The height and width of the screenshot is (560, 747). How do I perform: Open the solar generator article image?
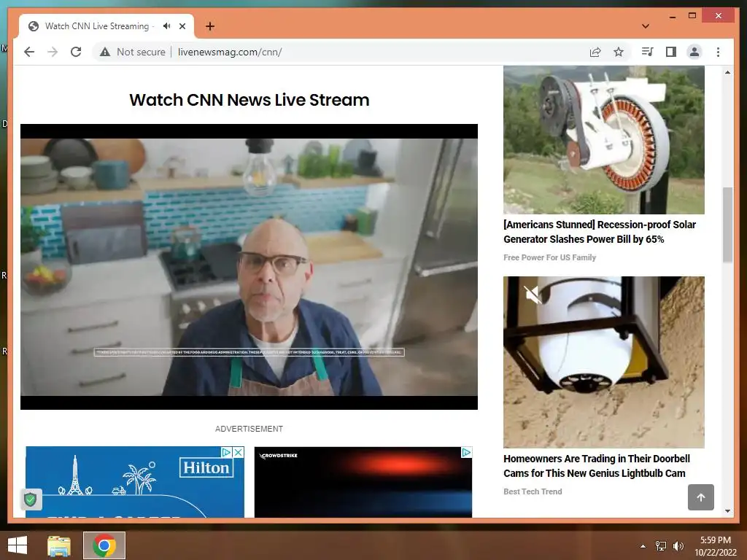click(x=603, y=140)
